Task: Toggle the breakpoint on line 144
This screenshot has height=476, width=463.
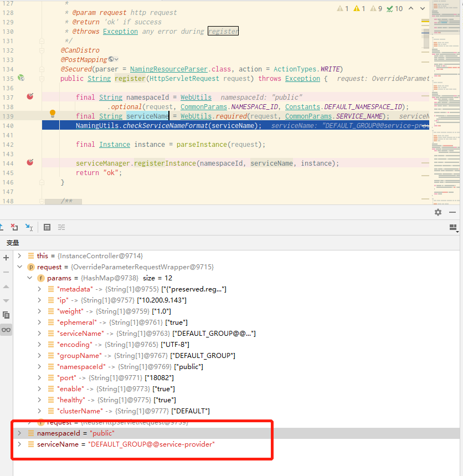Action: (x=30, y=162)
